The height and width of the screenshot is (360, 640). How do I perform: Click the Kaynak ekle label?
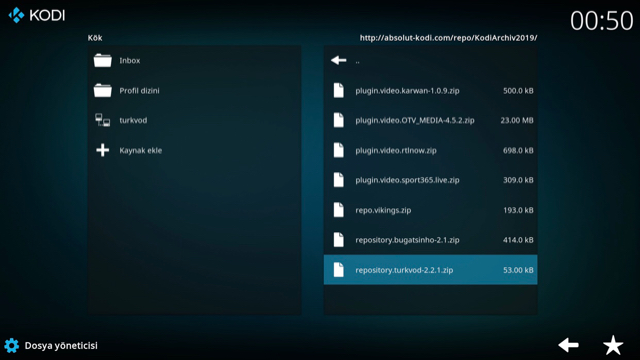click(x=140, y=150)
